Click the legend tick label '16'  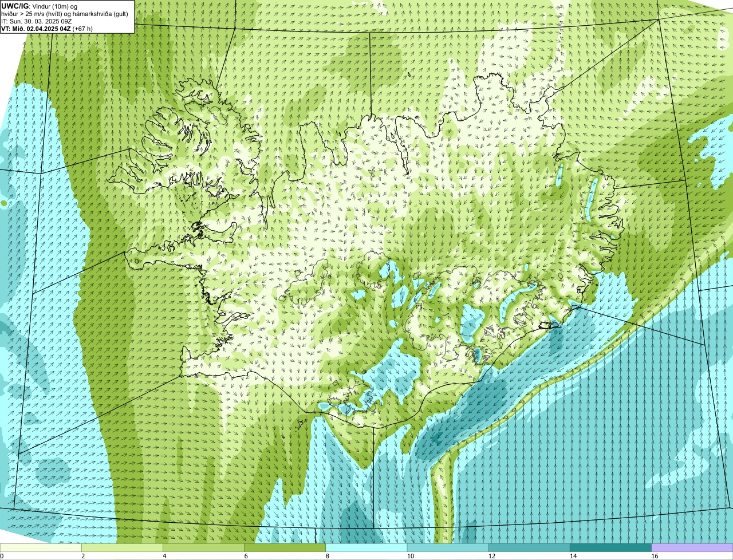tap(655, 556)
